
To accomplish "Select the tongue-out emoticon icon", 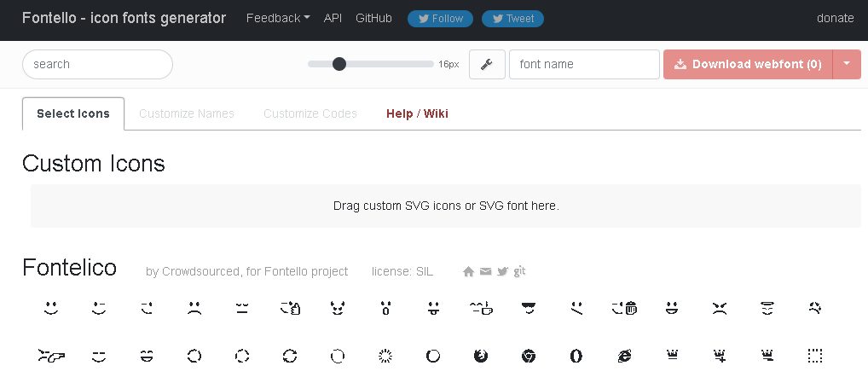I will pyautogui.click(x=433, y=308).
